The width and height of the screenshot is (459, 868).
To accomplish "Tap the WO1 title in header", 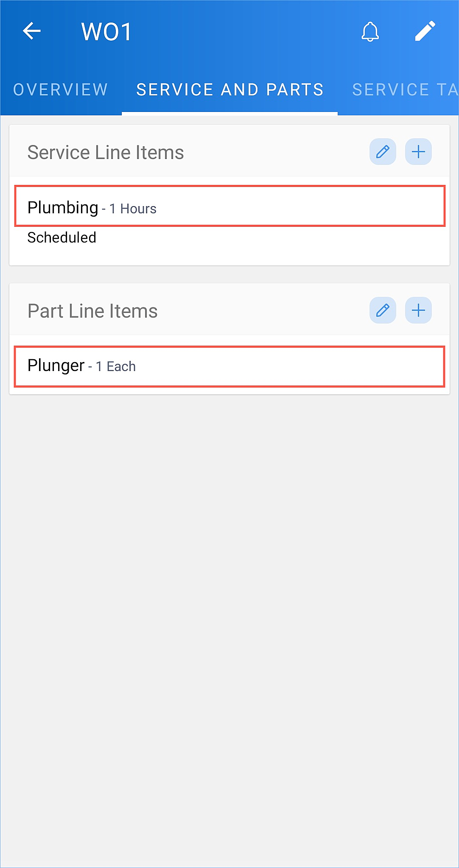I will (106, 32).
